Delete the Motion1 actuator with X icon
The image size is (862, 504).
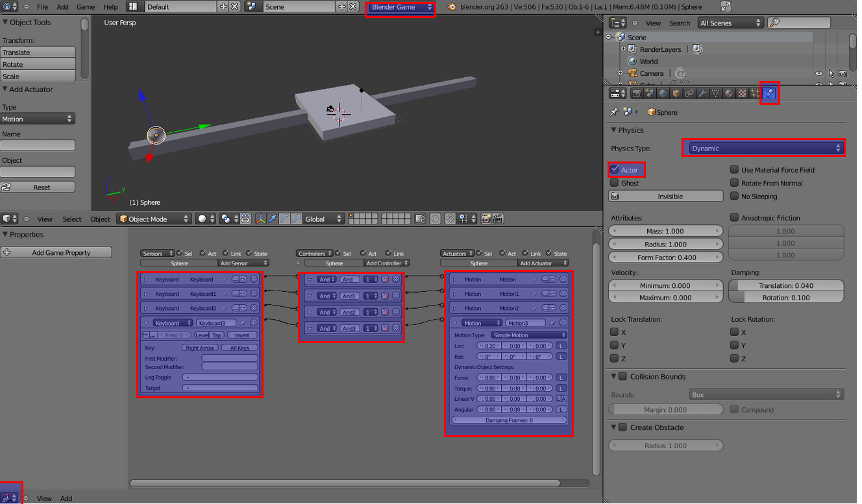pos(563,294)
